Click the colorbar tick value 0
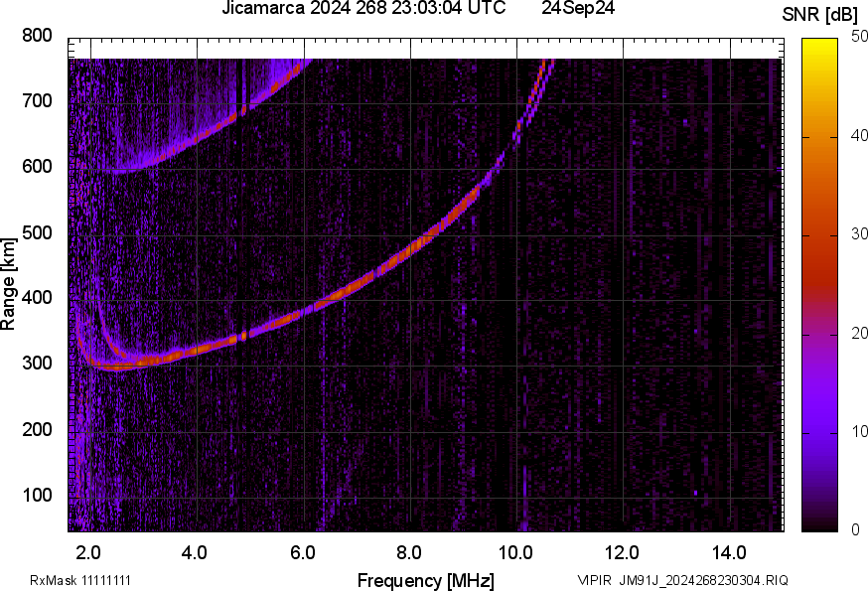This screenshot has width=868, height=591. [x=856, y=530]
